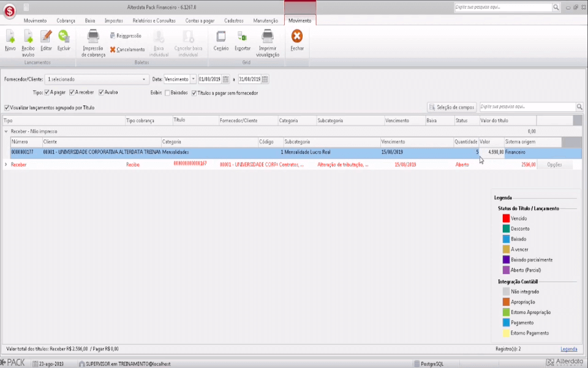Click the PACK logo in status bar

[13, 362]
